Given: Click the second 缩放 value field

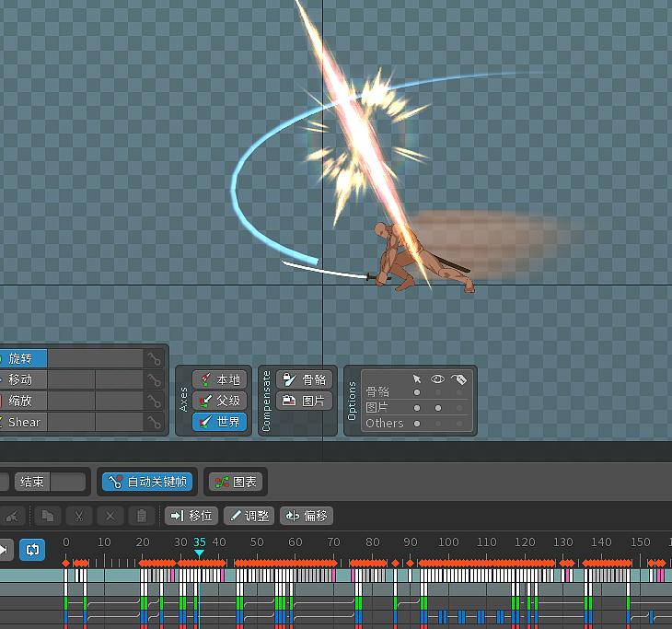Looking at the screenshot, I should (x=119, y=401).
